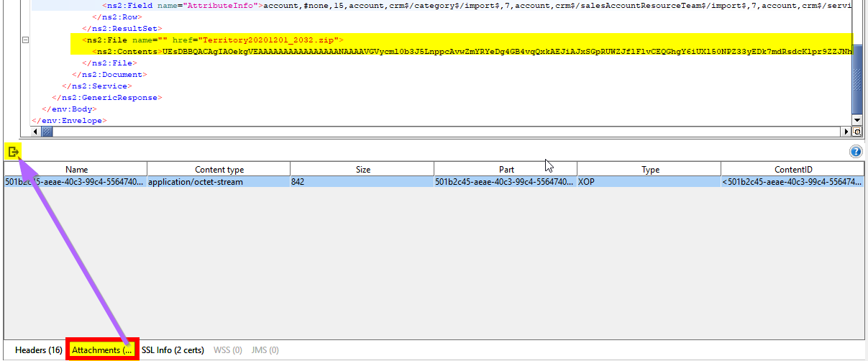868x361 pixels.
Task: Click the horizontal scrollbar left arrow
Action: (x=37, y=132)
